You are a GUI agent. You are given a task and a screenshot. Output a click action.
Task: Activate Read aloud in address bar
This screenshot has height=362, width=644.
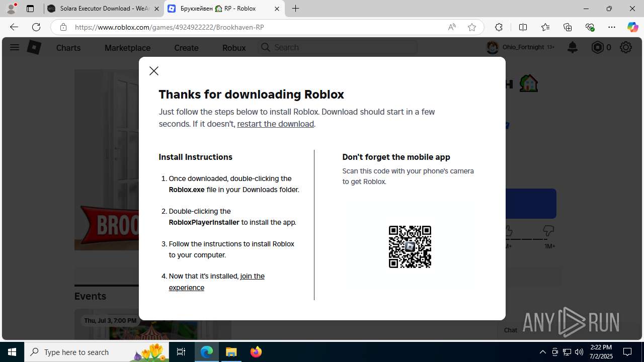(452, 27)
